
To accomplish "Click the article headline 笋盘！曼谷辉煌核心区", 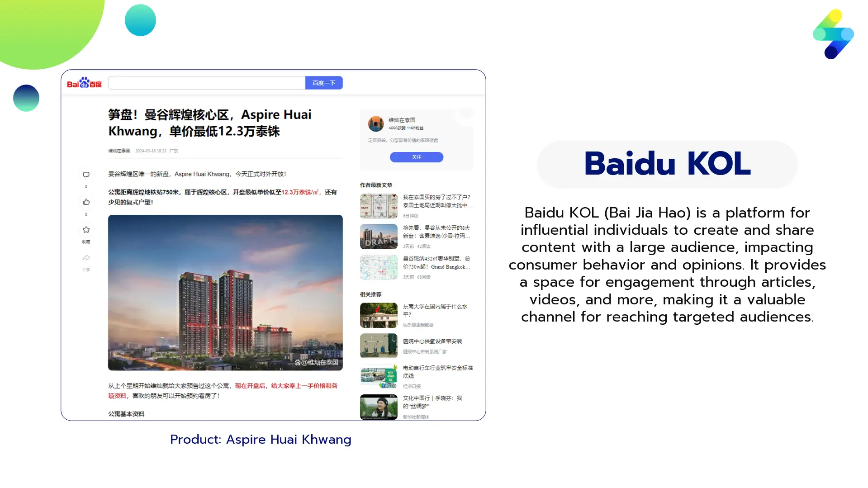I will tap(210, 123).
